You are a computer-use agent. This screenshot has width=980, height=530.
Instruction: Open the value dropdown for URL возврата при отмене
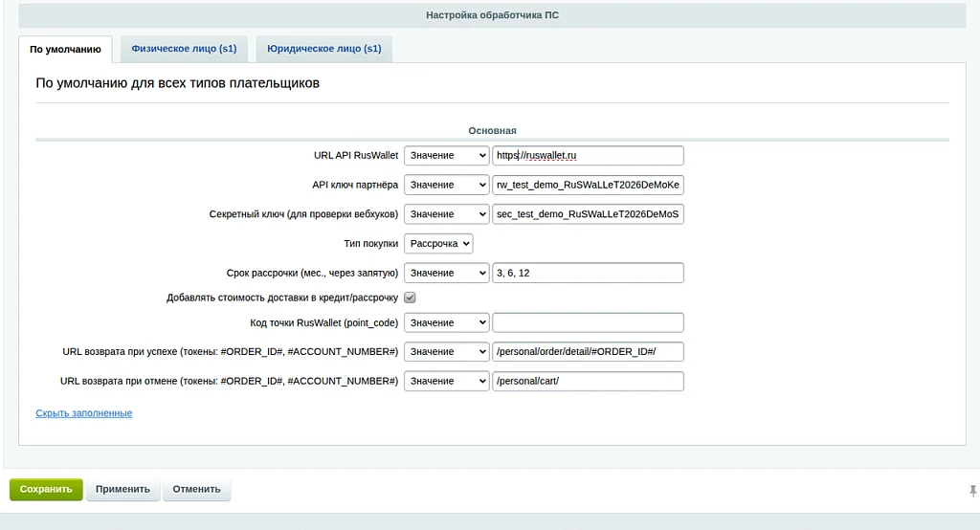(446, 381)
